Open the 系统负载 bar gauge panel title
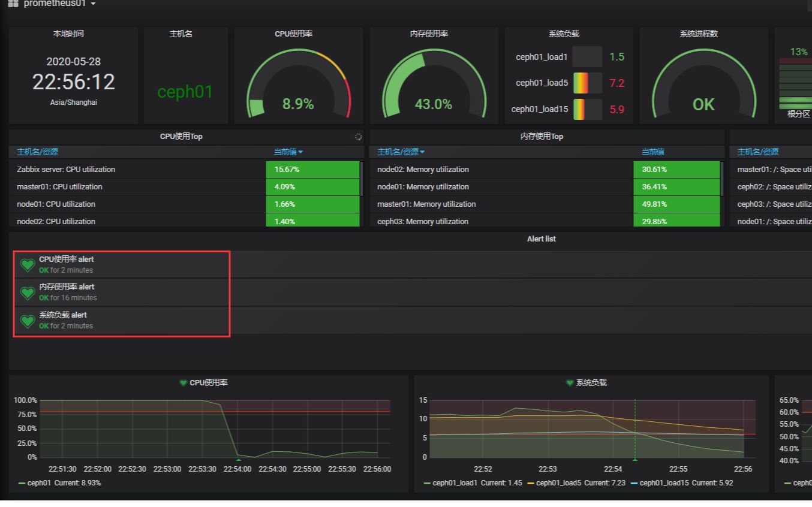The width and height of the screenshot is (812, 507). [x=564, y=34]
